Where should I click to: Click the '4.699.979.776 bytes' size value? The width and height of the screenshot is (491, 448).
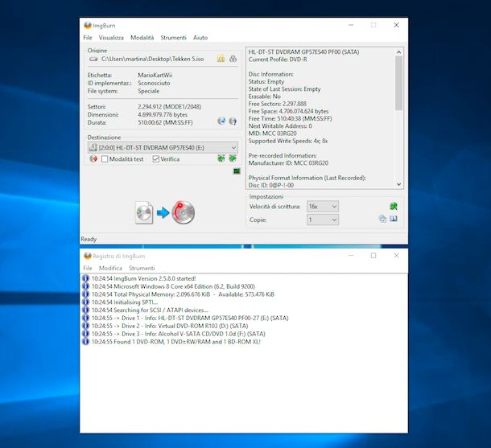coord(163,114)
